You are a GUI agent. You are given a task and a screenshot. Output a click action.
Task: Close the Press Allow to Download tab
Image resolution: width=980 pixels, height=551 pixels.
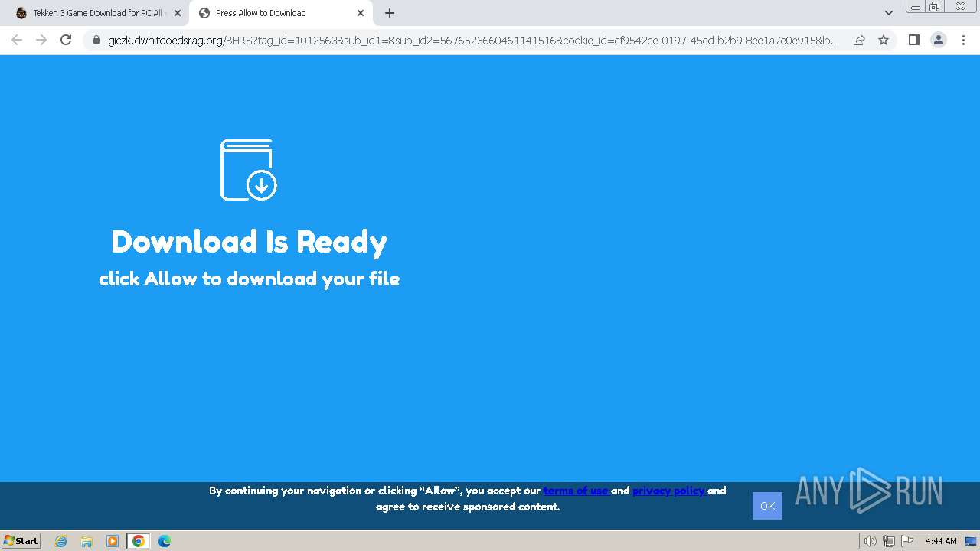click(360, 13)
